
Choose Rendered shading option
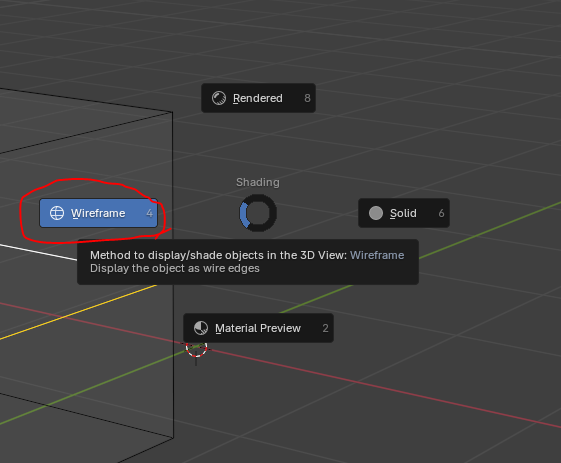pyautogui.click(x=258, y=98)
